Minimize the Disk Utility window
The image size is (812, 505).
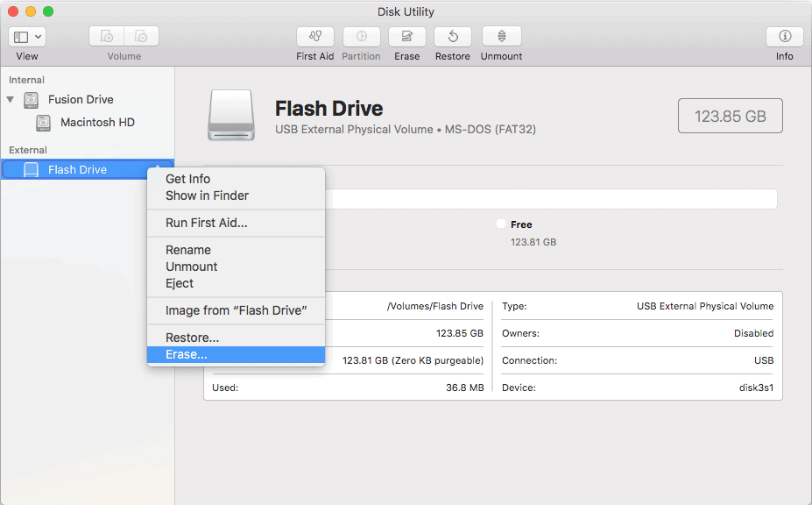coord(31,11)
